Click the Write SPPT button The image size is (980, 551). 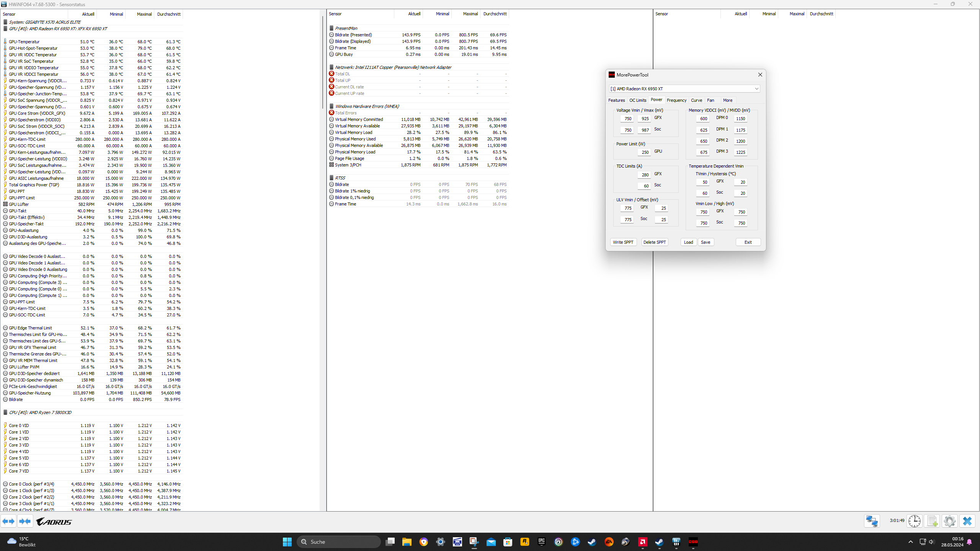[623, 242]
